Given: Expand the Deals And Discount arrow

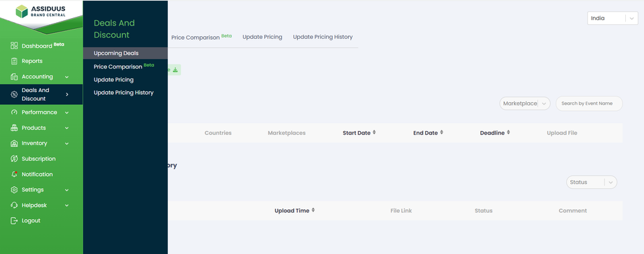Looking at the screenshot, I should (x=67, y=94).
